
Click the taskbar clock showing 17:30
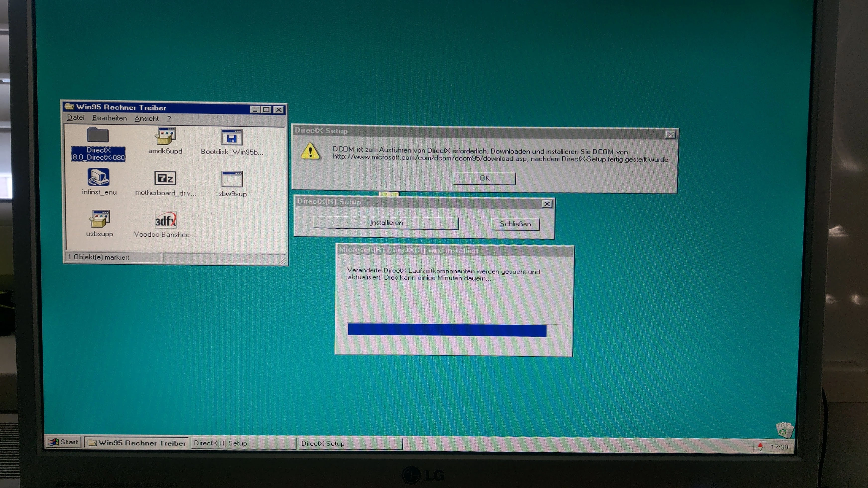click(x=779, y=447)
